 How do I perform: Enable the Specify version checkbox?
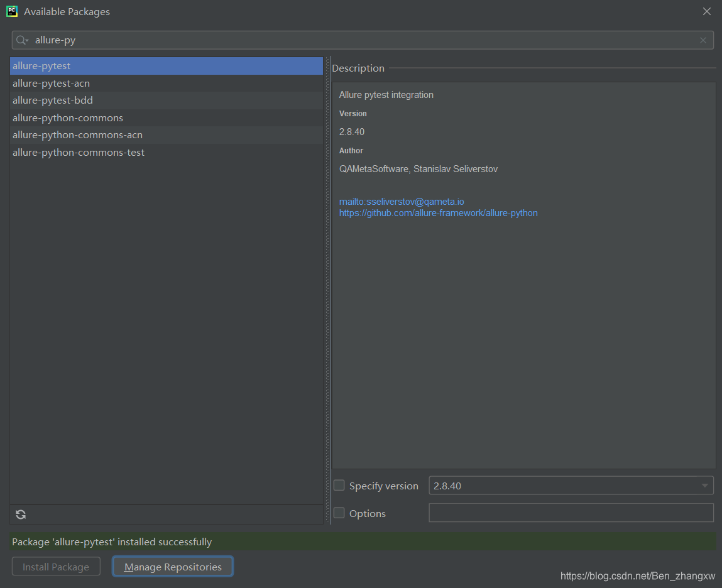point(339,486)
